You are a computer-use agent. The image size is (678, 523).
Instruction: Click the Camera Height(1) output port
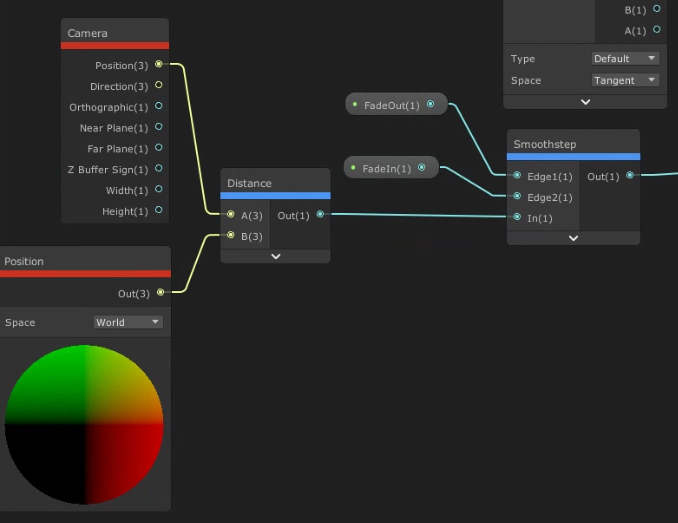[x=159, y=210]
